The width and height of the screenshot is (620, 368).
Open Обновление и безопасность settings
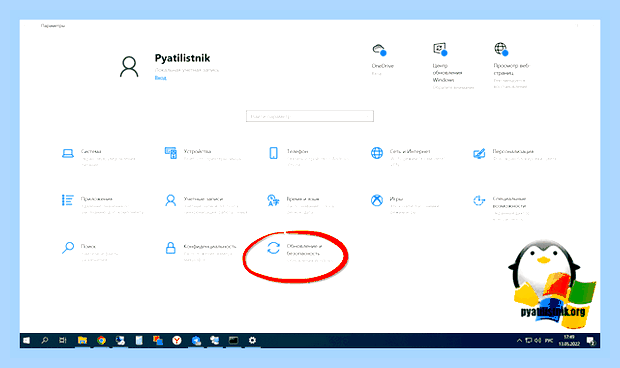coord(300,252)
